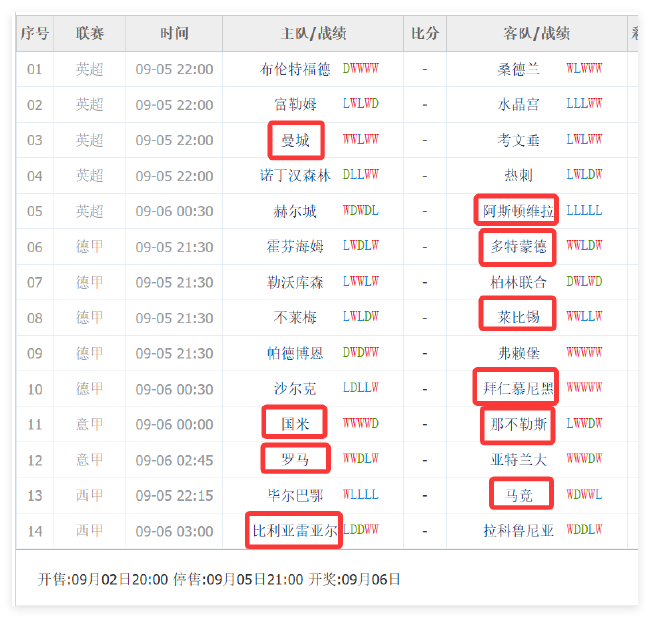The width and height of the screenshot is (650, 618).
Task: Select home team 布伦特福德
Action: tap(295, 69)
